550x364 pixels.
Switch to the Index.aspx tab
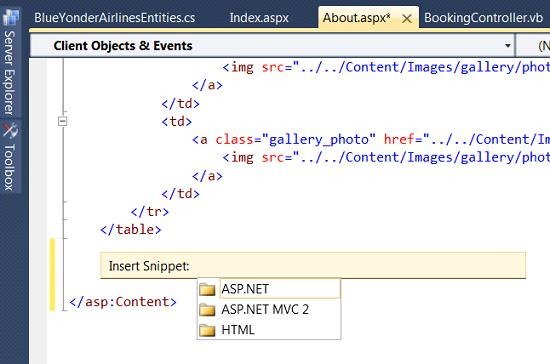[x=259, y=18]
